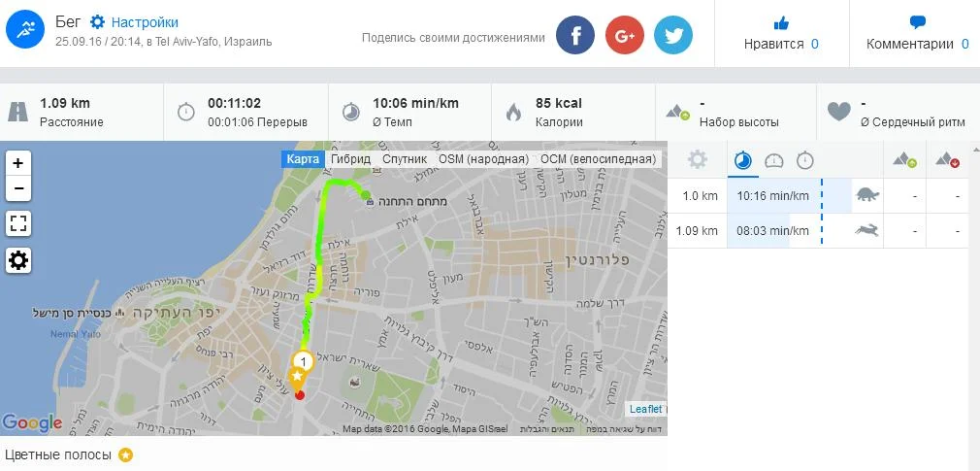Share the run on Facebook

click(575, 35)
